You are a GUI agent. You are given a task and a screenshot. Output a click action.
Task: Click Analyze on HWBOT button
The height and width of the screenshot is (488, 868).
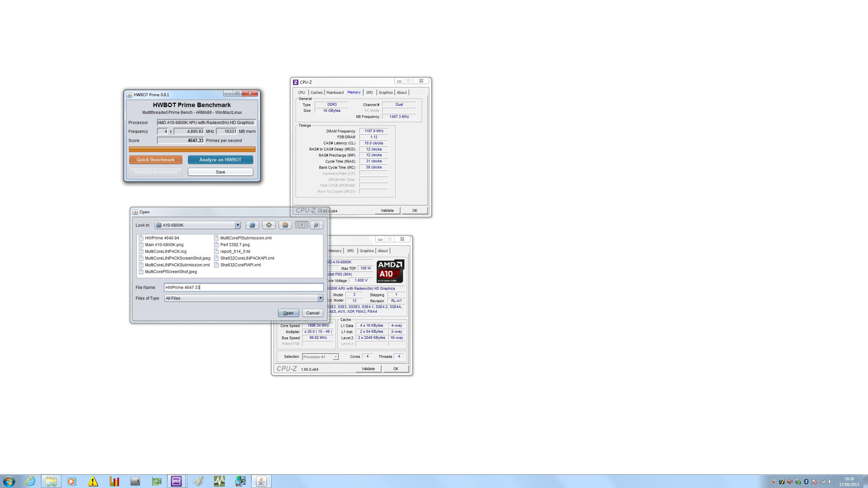coord(220,160)
